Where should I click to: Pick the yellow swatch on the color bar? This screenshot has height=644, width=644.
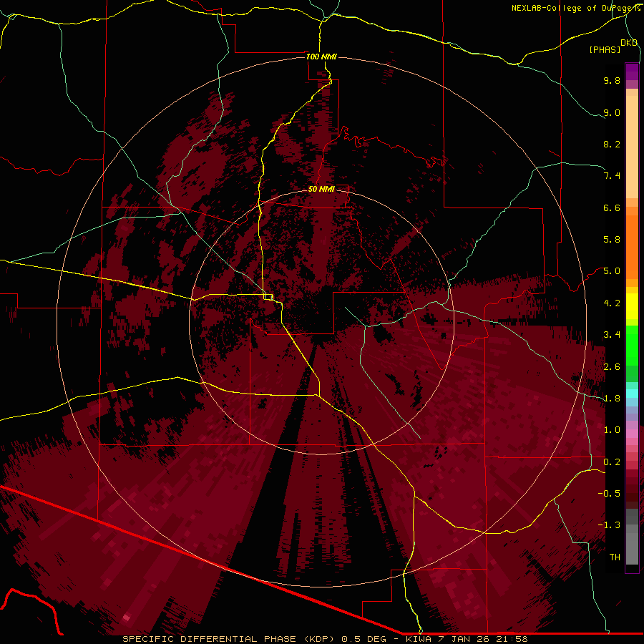pyautogui.click(x=632, y=306)
